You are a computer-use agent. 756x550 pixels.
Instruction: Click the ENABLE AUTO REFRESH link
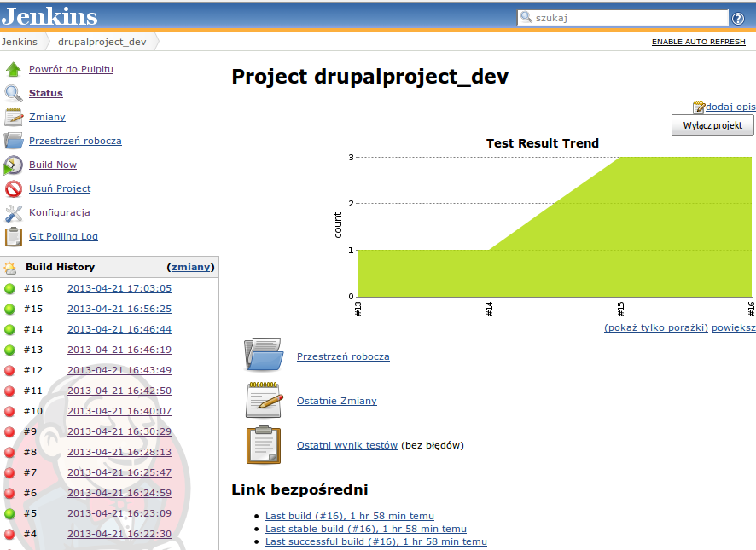point(699,41)
